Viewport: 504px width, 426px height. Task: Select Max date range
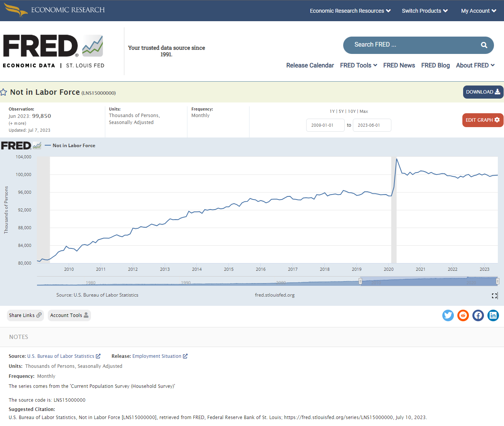coord(364,111)
